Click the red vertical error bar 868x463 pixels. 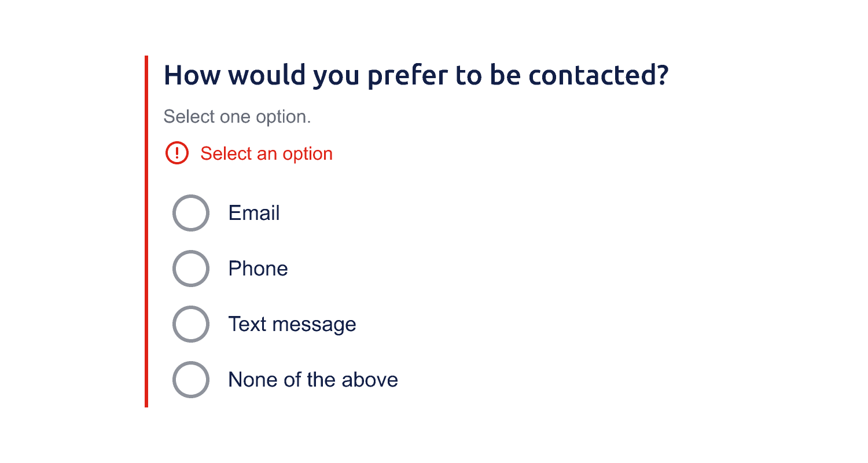point(146,231)
